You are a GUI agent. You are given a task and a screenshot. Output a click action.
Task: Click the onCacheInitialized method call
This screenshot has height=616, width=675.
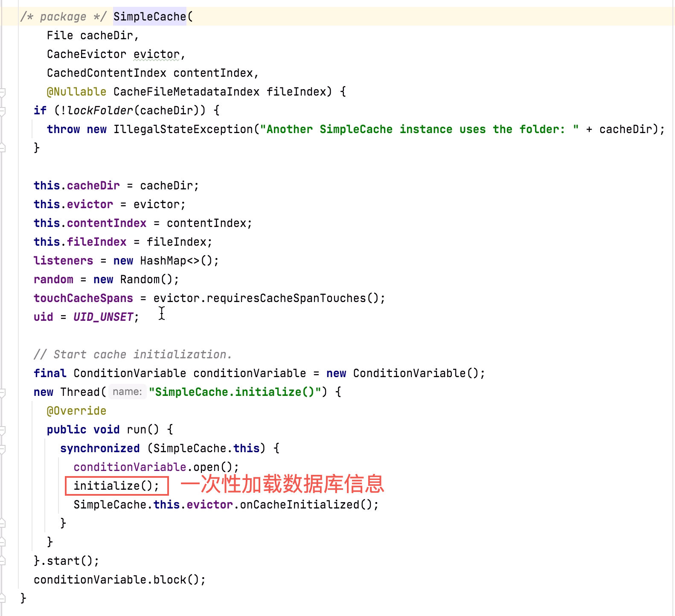click(300, 505)
